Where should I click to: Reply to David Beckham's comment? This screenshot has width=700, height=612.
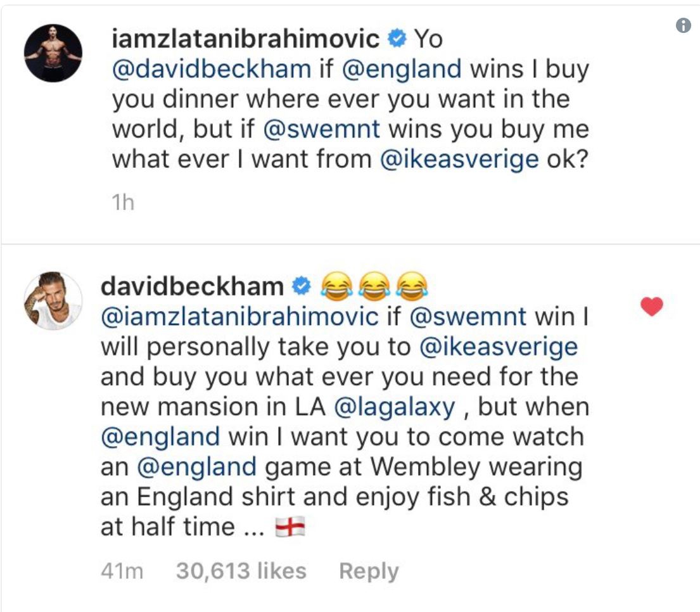coord(369,571)
